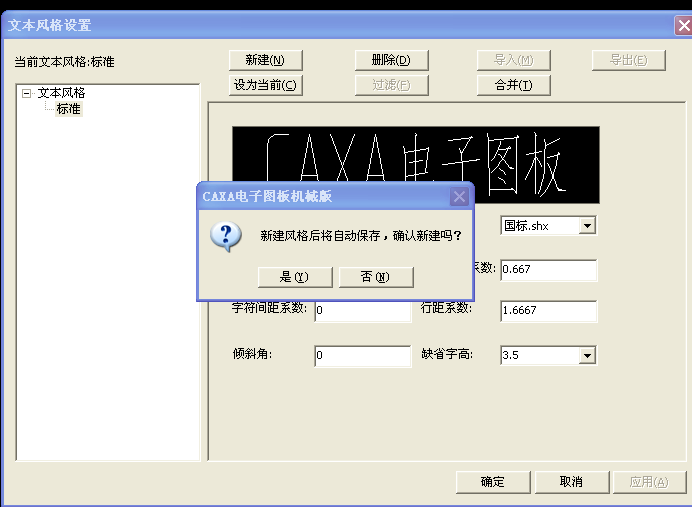Click the dialog message about 新建风格
This screenshot has height=507, width=692.
click(361, 236)
